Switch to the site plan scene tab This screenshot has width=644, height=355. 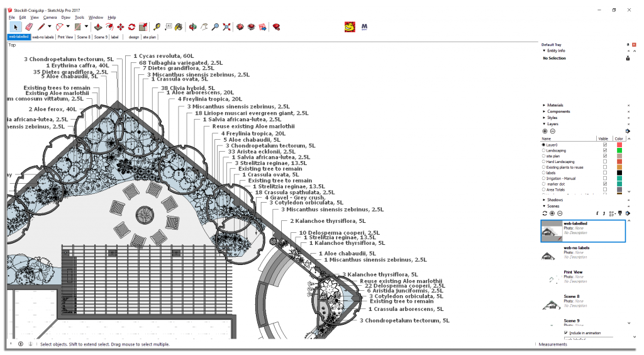coord(149,37)
